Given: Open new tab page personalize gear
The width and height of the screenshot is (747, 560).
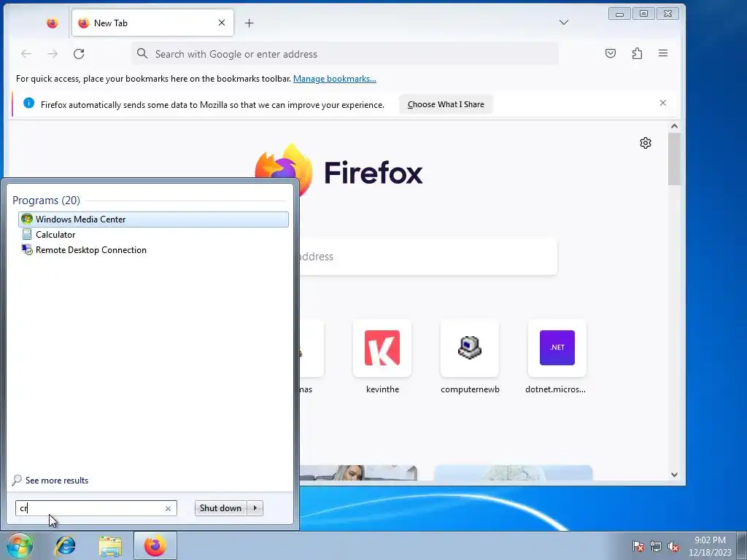Looking at the screenshot, I should pyautogui.click(x=645, y=143).
